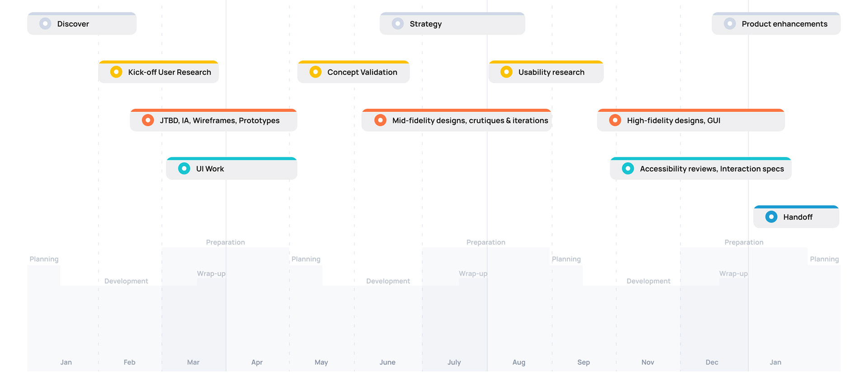Click the Dec month label
The height and width of the screenshot is (390, 868).
(712, 362)
